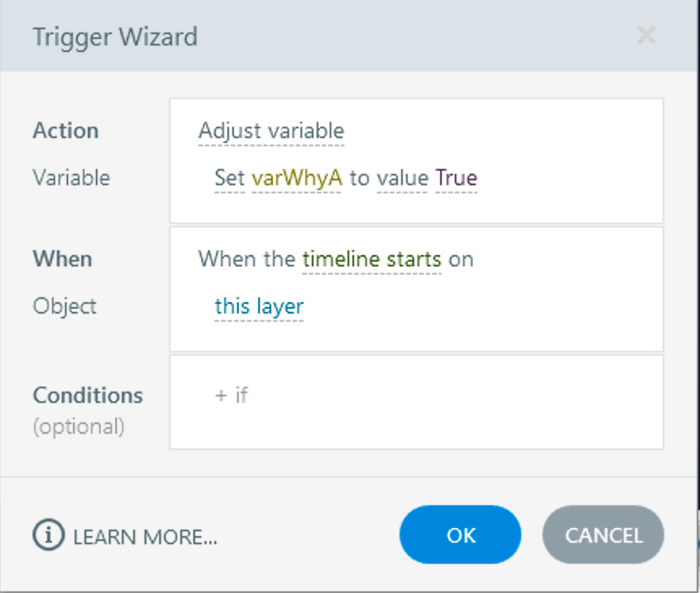Open the 'value' type selector
Image resolution: width=700 pixels, height=593 pixels.
pos(402,179)
